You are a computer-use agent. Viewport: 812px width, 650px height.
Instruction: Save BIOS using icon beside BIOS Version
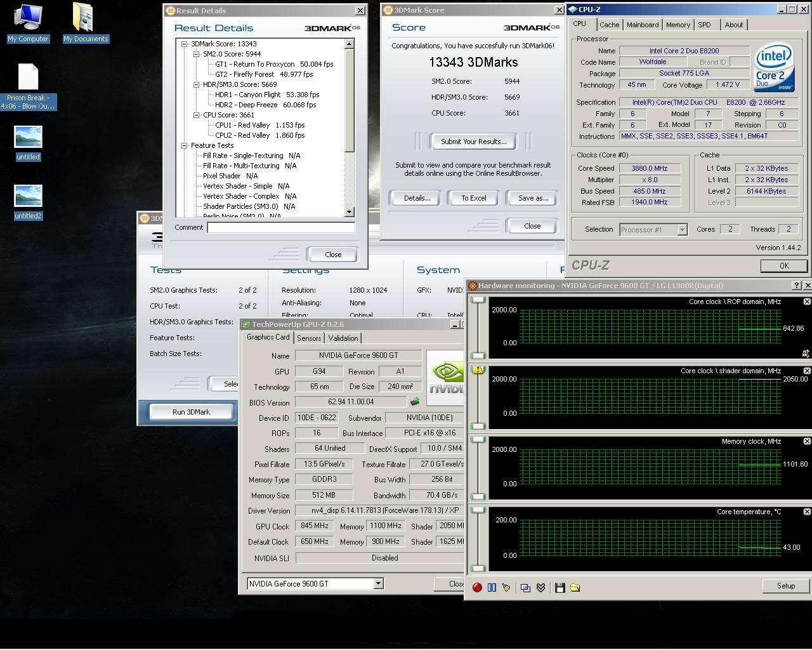(x=415, y=402)
